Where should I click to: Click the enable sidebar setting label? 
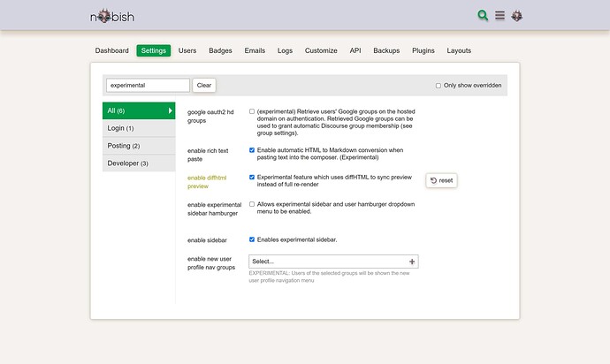click(207, 240)
